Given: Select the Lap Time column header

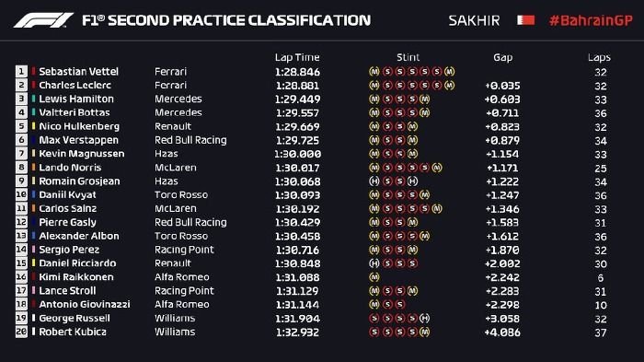Looking at the screenshot, I should click(x=297, y=57).
